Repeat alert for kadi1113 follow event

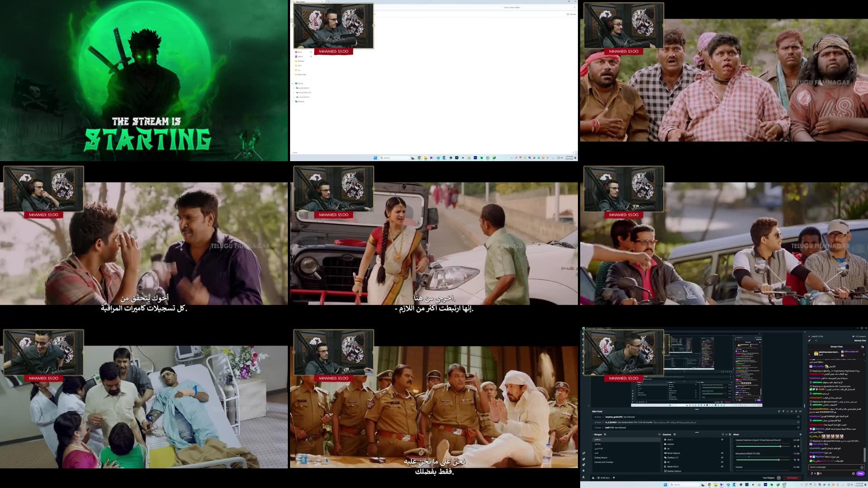798,427
